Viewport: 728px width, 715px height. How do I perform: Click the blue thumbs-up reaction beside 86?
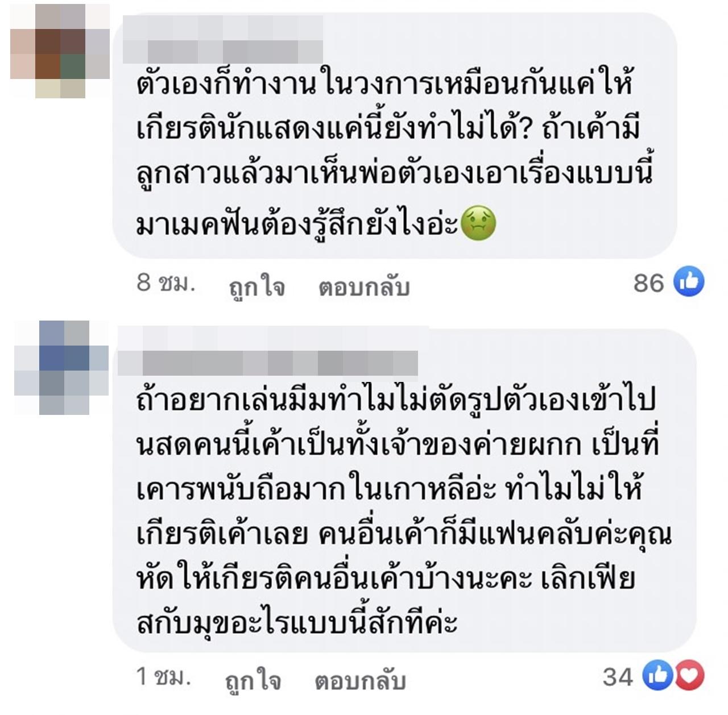[x=689, y=282]
